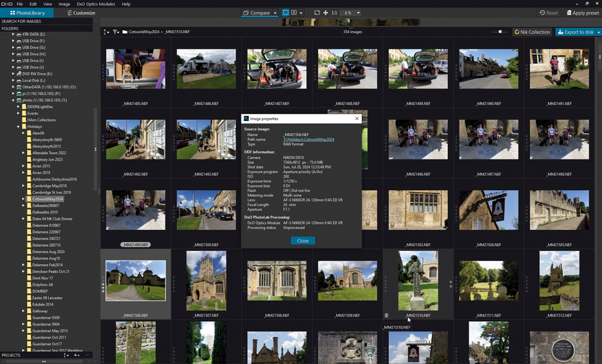Select the Anglesey Jun 2023 folder
The width and height of the screenshot is (602, 364).
(x=47, y=159)
